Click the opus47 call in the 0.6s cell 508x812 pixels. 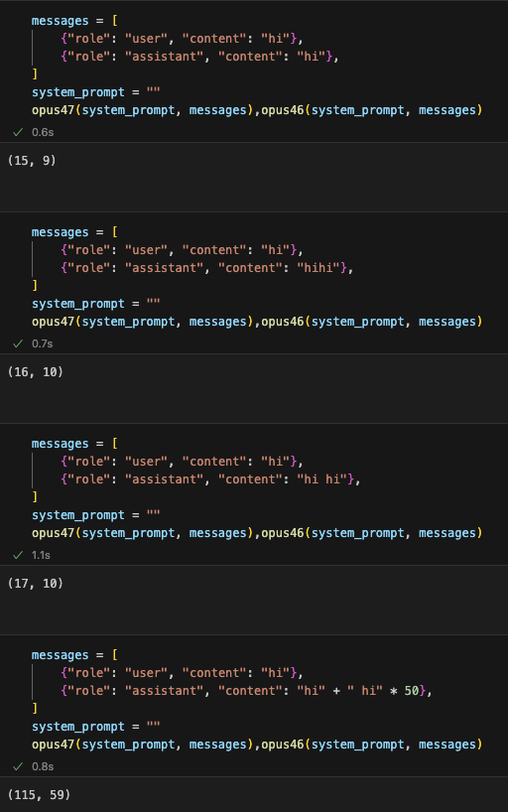(143, 110)
